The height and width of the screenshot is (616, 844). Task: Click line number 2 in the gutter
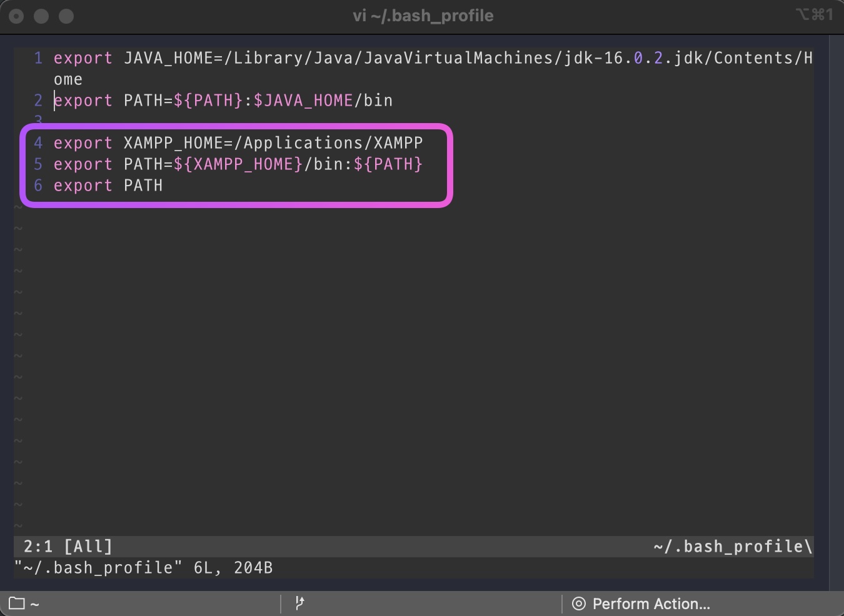38,101
